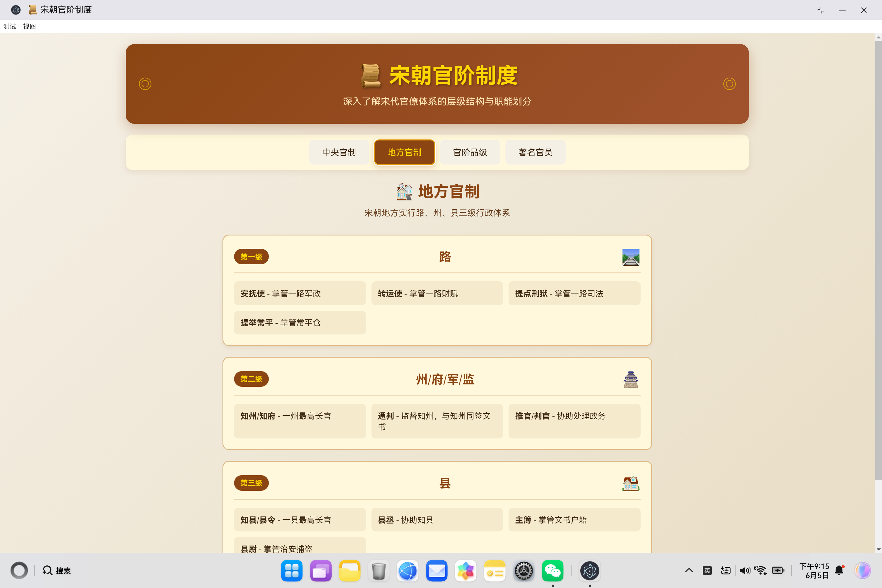This screenshot has height=588, width=882.
Task: Open the trash bin icon in the dock
Action: (x=379, y=571)
